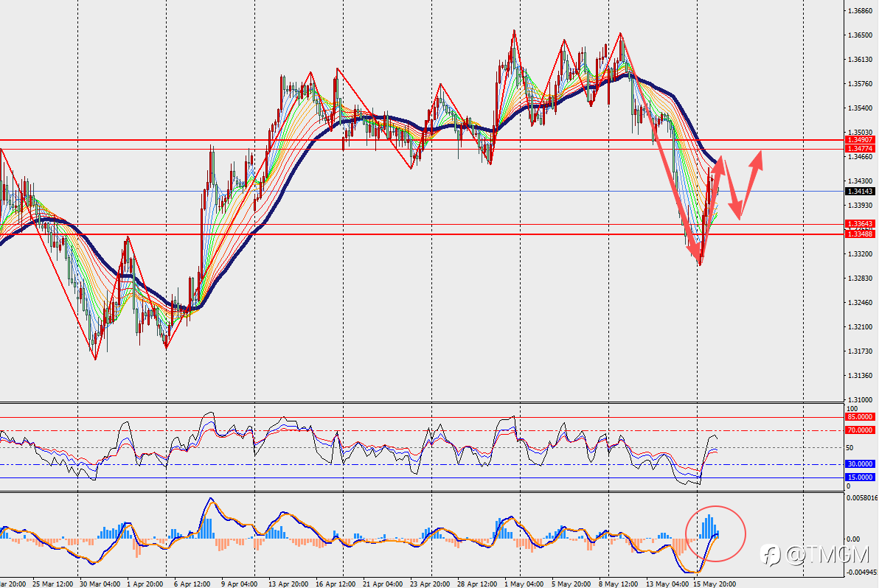Image resolution: width=879 pixels, height=588 pixels.
Task: Click the 1.36860 price axis value
Action: (x=861, y=10)
